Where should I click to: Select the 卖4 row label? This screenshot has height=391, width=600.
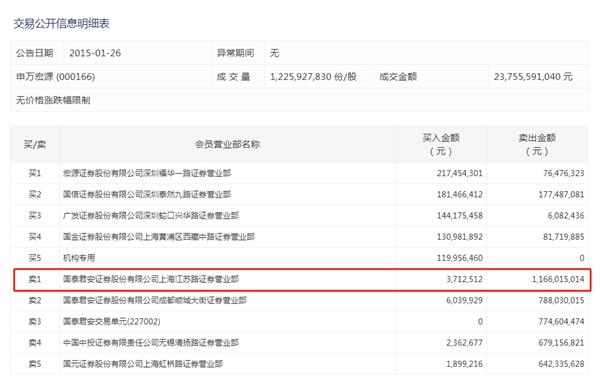35,343
